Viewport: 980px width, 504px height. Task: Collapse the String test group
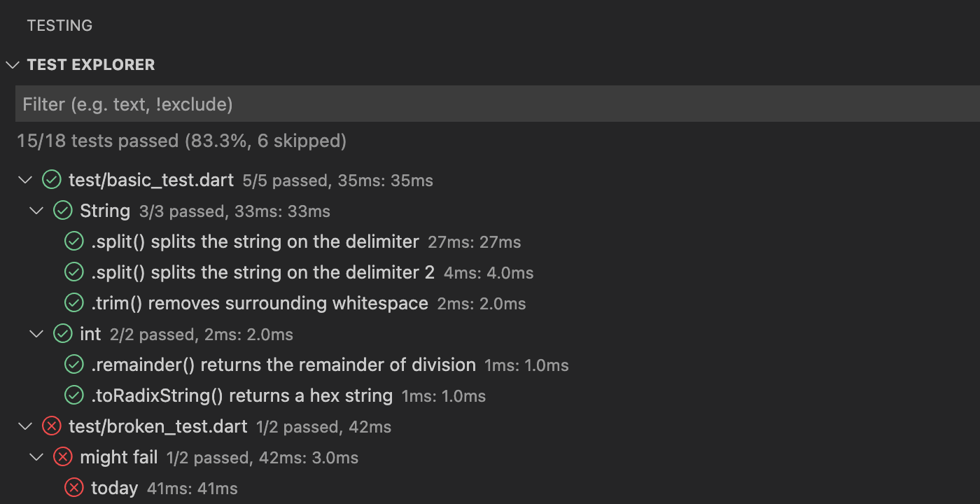[x=36, y=211]
